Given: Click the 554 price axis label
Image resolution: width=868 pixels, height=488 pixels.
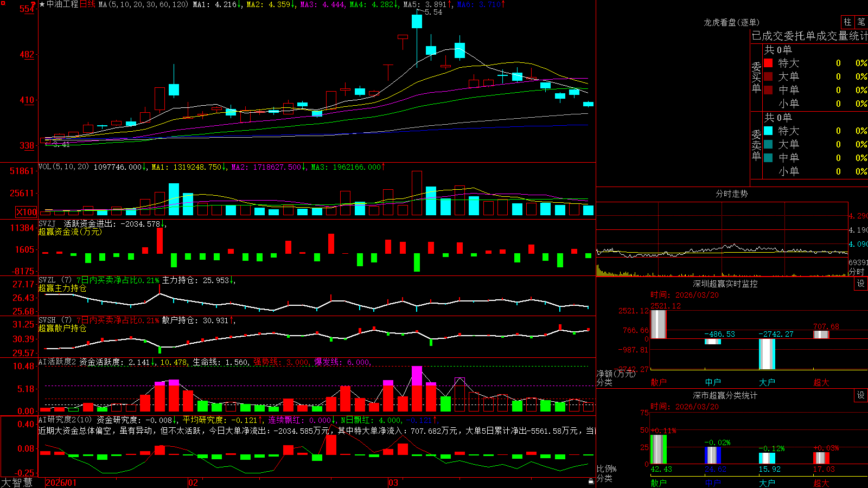Looking at the screenshot, I should point(27,9).
